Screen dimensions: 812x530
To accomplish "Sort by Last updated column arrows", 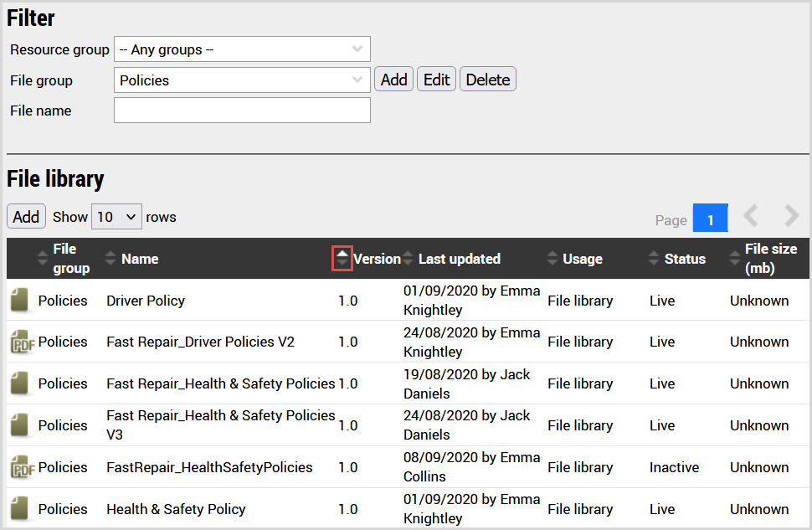I will [x=408, y=259].
